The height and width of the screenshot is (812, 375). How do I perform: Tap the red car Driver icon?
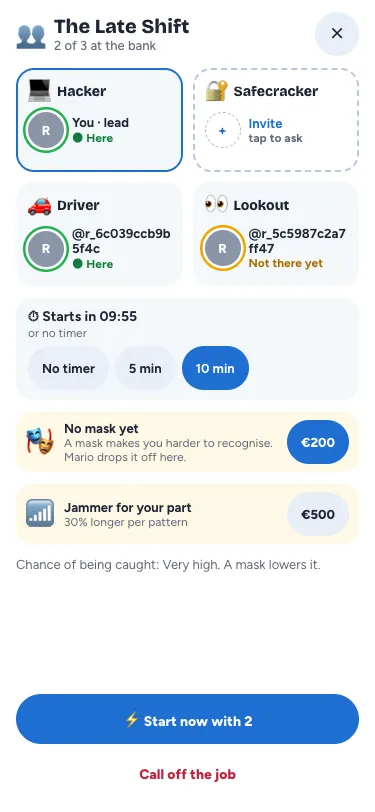pyautogui.click(x=39, y=205)
